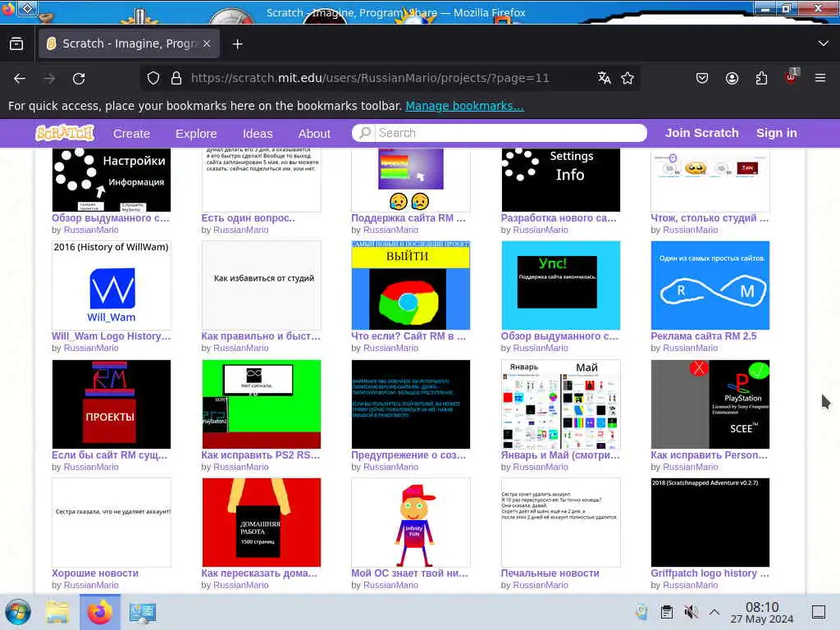Viewport: 840px width, 630px height.
Task: Bookmark this page with the star
Action: tap(628, 78)
